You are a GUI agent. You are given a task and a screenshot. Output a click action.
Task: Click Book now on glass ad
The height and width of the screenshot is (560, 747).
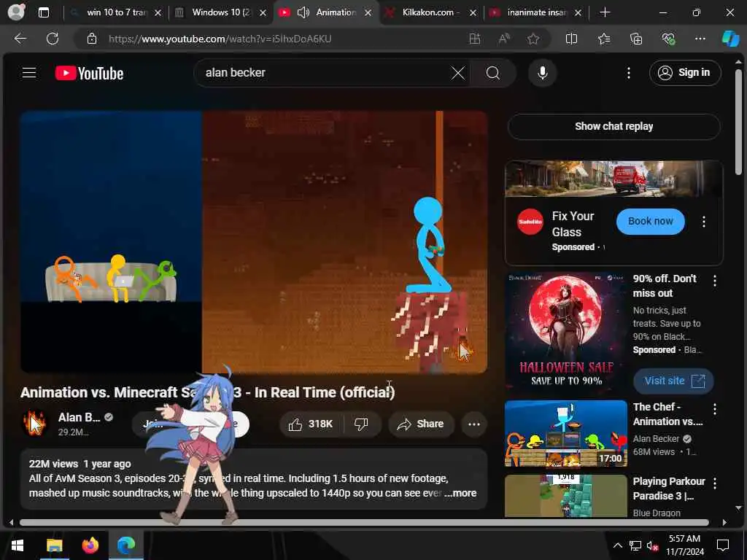[x=650, y=222]
